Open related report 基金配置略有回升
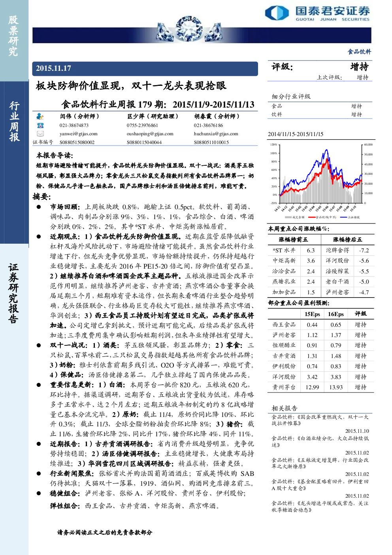Viewport: 392px width, 555px height. (320, 485)
